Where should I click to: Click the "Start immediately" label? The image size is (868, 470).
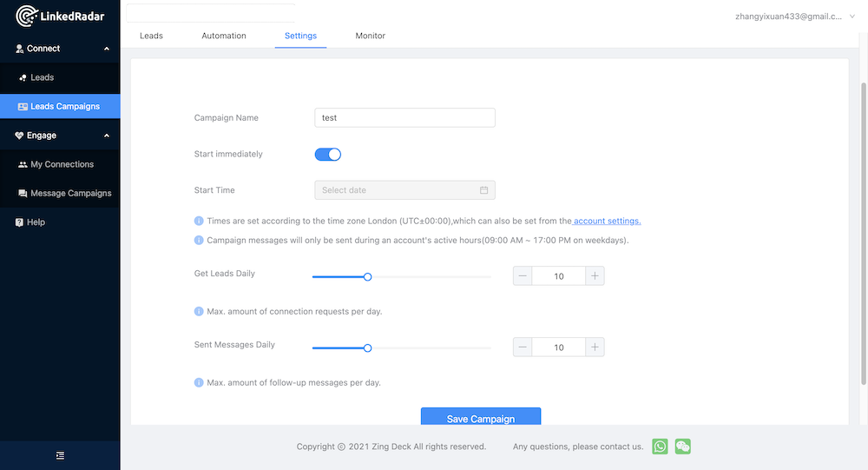pos(228,154)
